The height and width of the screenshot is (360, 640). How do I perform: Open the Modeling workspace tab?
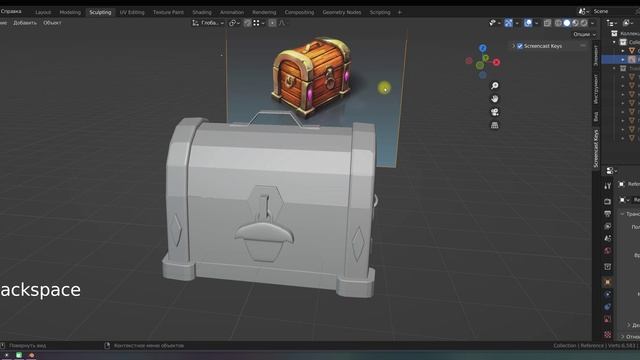coord(70,12)
